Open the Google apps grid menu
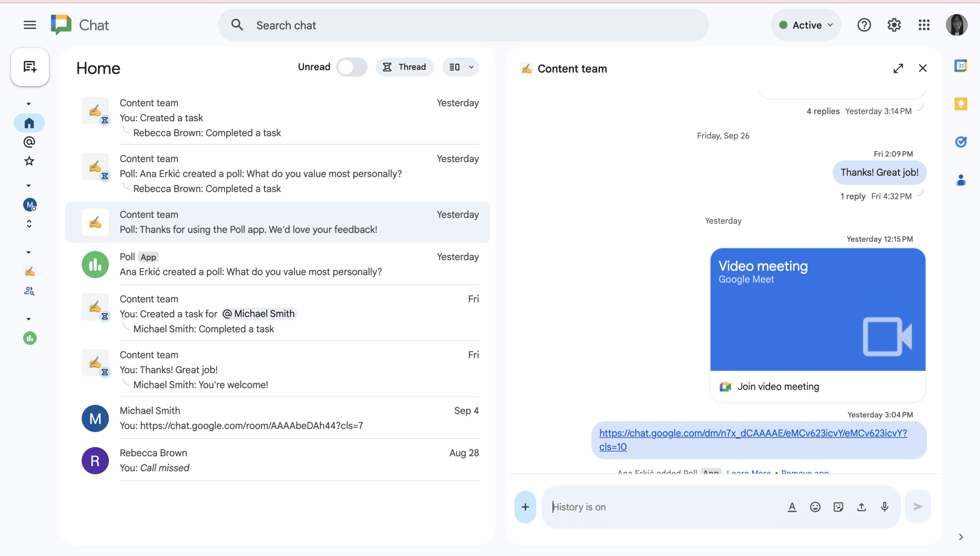Screen dimensions: 980x556 pyautogui.click(x=924, y=25)
